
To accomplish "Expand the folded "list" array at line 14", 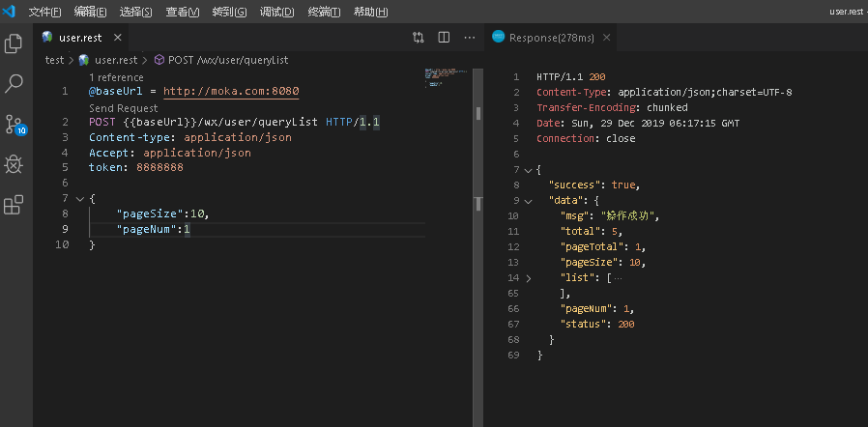I will (528, 278).
